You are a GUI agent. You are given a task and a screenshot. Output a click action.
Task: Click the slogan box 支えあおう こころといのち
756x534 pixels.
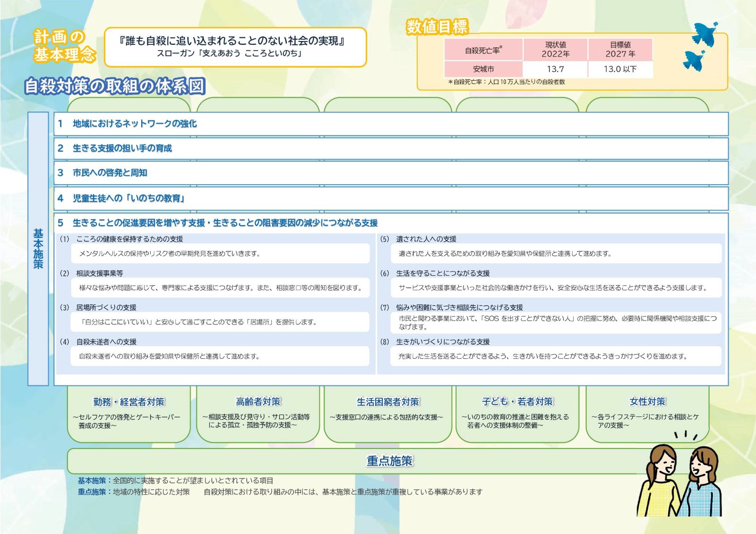(235, 47)
